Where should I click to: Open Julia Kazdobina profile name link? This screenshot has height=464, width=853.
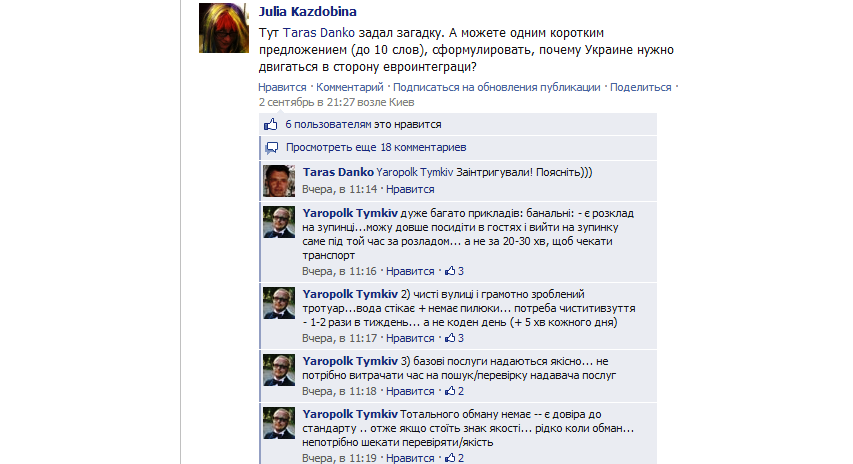(x=308, y=11)
